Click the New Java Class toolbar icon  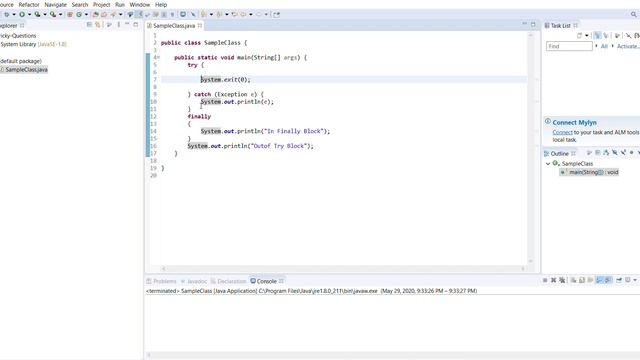point(79,14)
